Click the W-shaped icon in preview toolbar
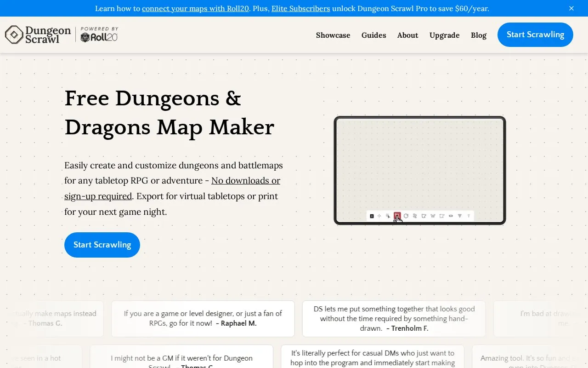Screen dimensions: 588x368 pos(433,216)
